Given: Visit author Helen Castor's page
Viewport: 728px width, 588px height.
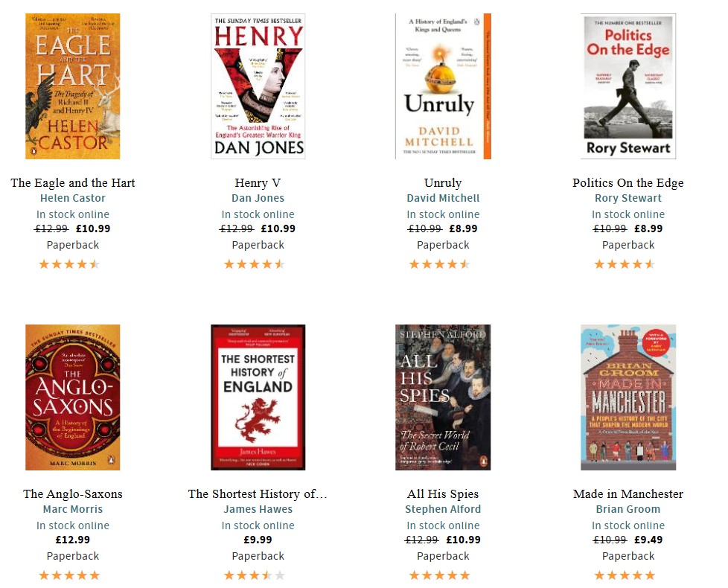Looking at the screenshot, I should pos(73,198).
